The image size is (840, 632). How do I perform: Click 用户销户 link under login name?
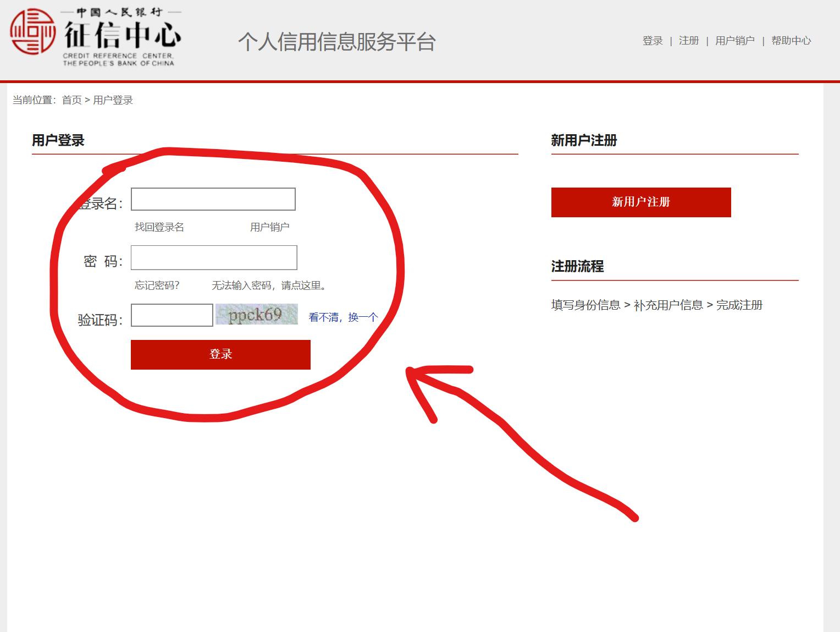pyautogui.click(x=269, y=227)
